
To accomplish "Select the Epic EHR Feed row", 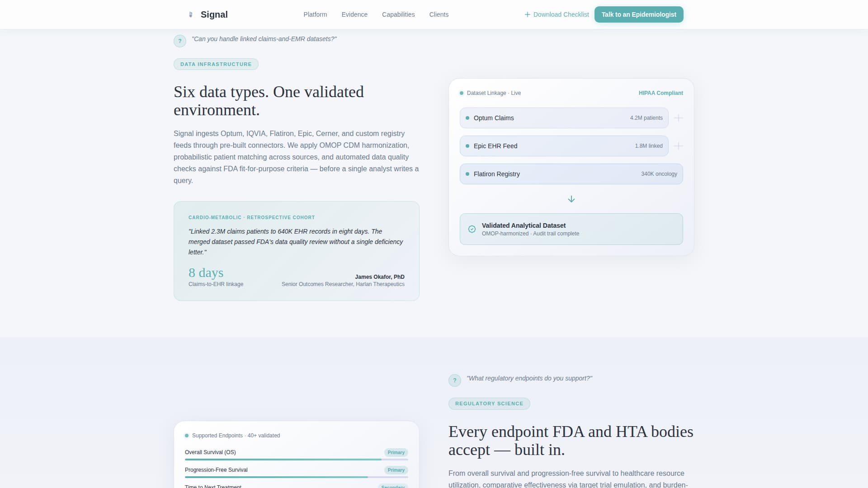I will point(564,146).
